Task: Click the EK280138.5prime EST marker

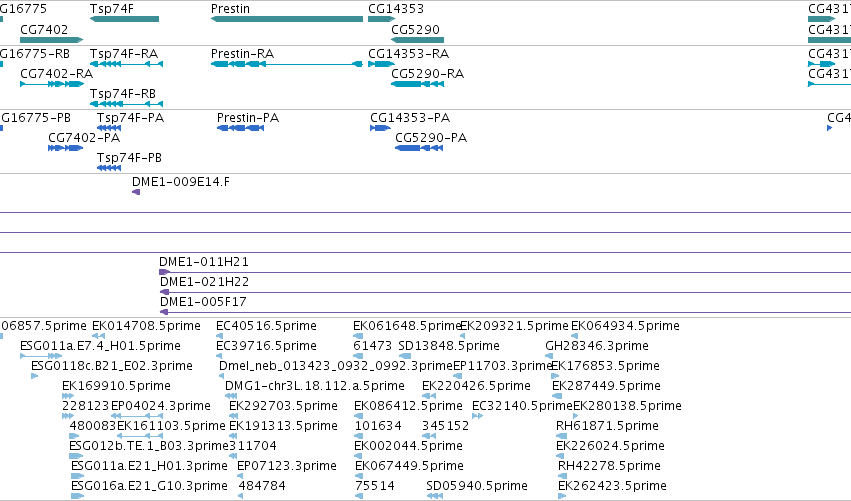Action: pyautogui.click(x=576, y=416)
